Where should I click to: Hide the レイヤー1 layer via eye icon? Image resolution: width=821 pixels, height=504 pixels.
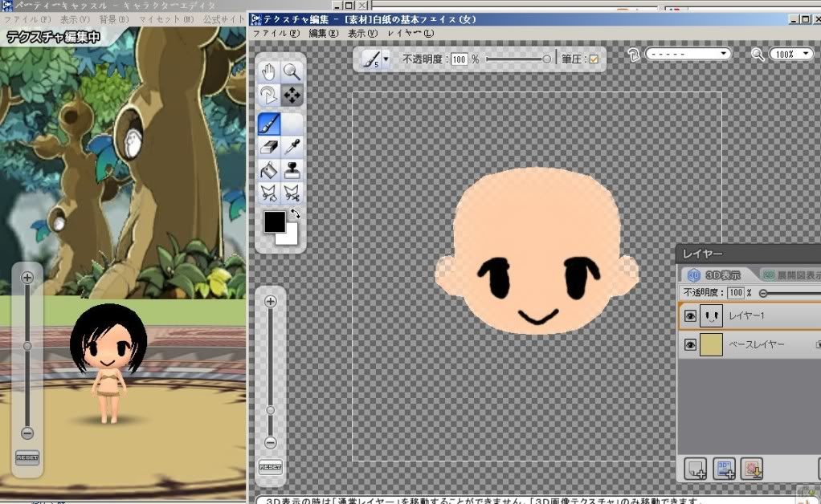[690, 315]
